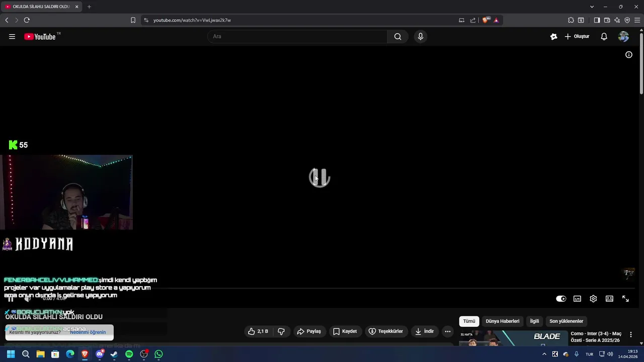Click the YouTube search magnifier button
The image size is (644, 362).
(398, 37)
